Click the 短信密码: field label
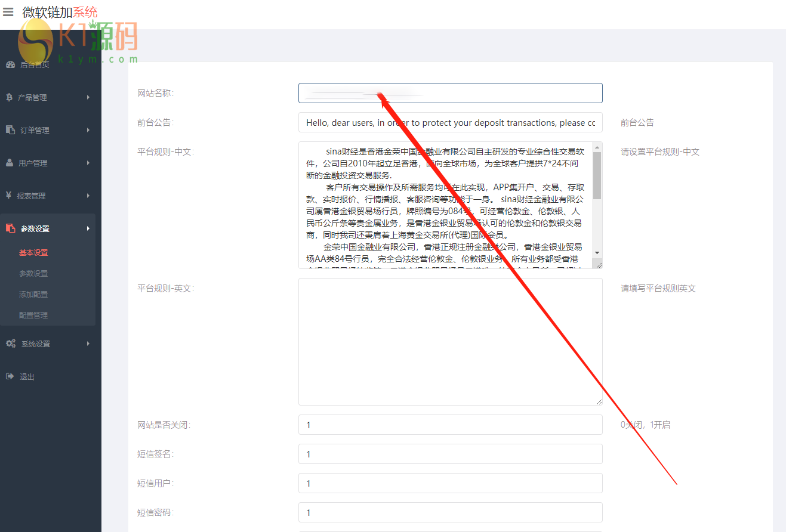Image resolution: width=786 pixels, height=532 pixels. 155,512
